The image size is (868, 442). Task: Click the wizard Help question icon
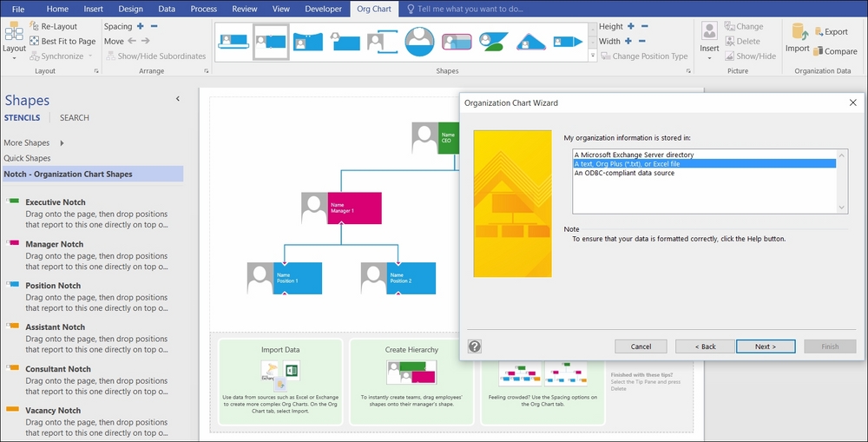475,346
